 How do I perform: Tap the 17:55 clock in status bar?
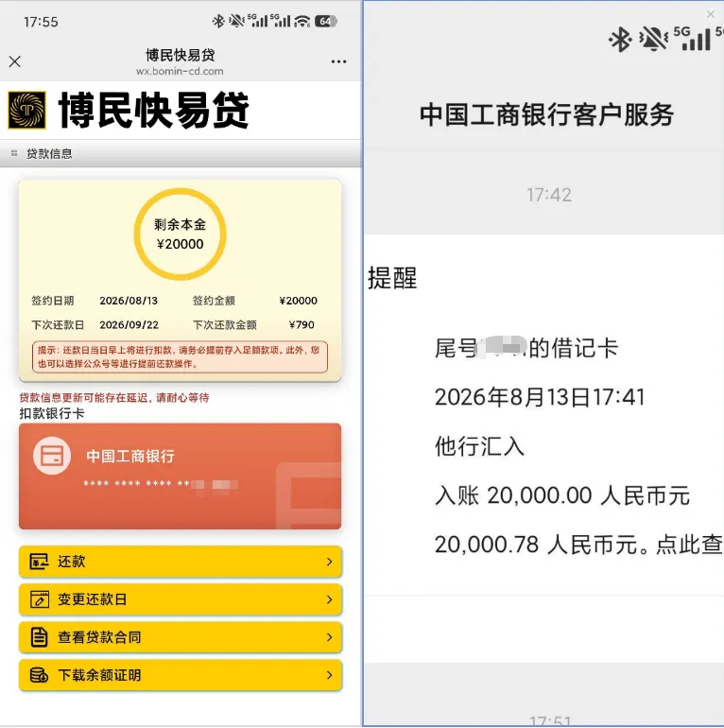pyautogui.click(x=41, y=22)
